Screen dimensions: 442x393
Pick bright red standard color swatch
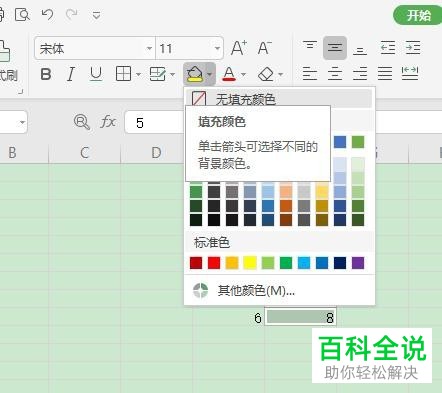(214, 263)
